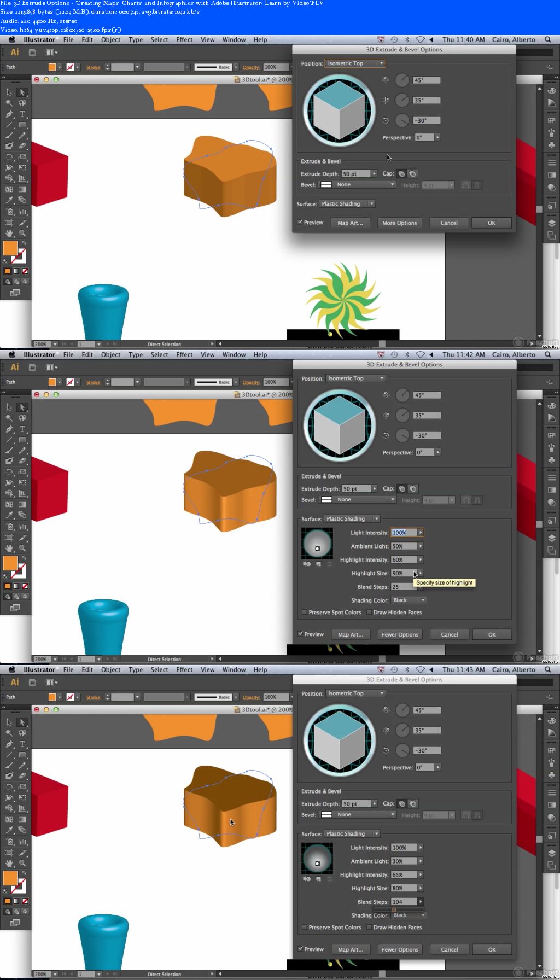Select the Eyedropper tool in the 11:42 AM frame
The image size is (560, 980).
coord(9,515)
